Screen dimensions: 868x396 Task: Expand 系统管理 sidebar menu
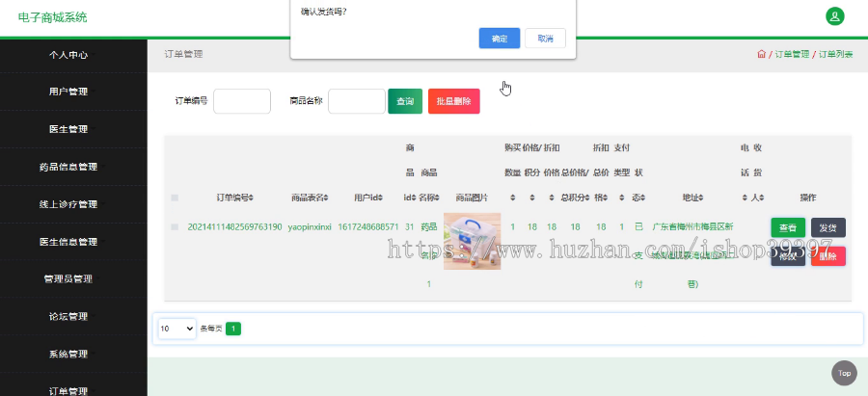(68, 354)
